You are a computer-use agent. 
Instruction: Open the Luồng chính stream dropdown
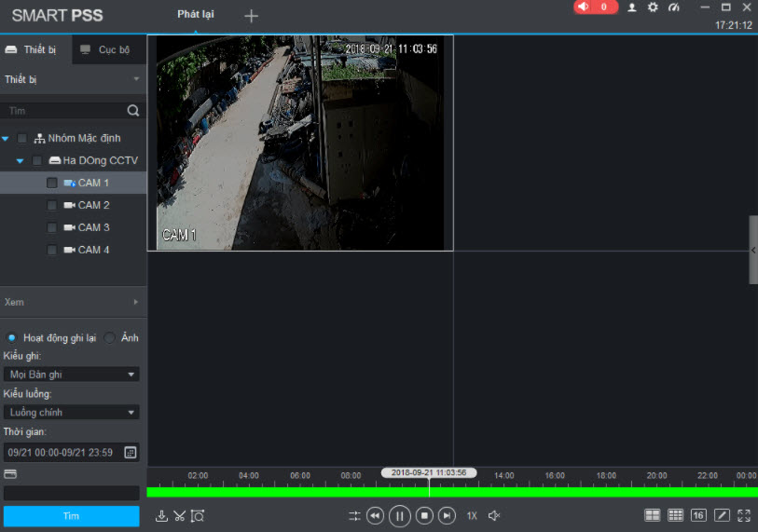71,412
